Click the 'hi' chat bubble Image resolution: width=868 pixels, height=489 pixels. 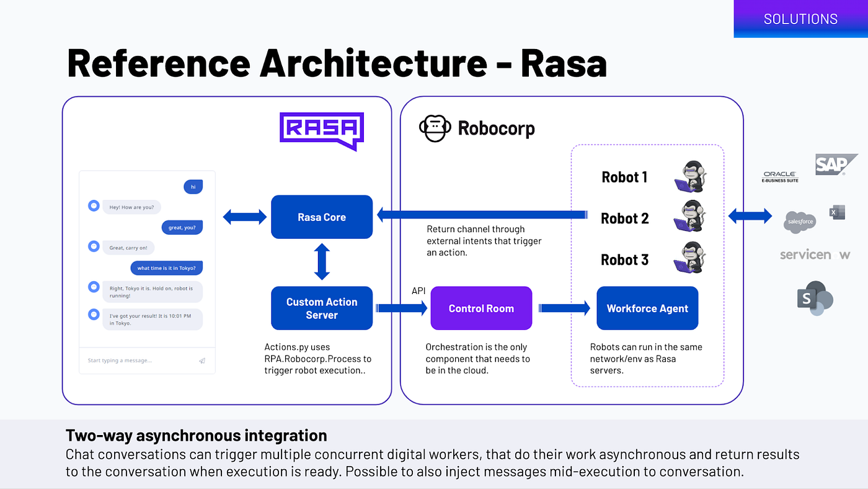(x=193, y=186)
